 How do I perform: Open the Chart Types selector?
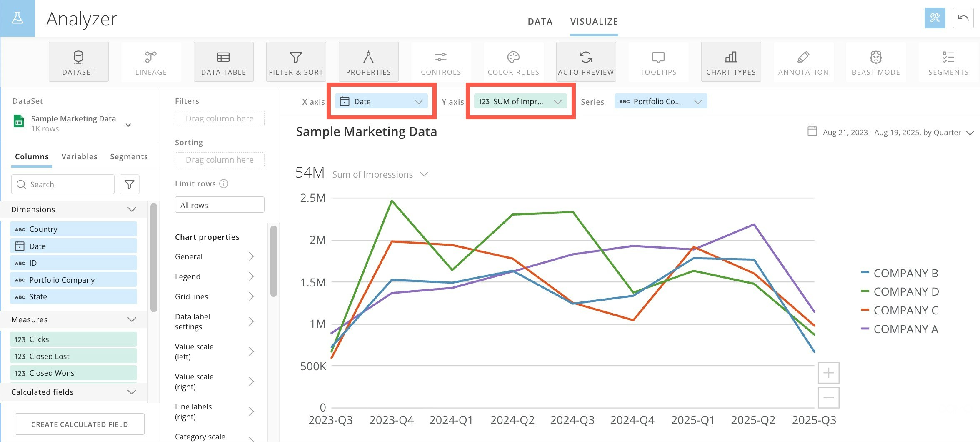click(731, 62)
